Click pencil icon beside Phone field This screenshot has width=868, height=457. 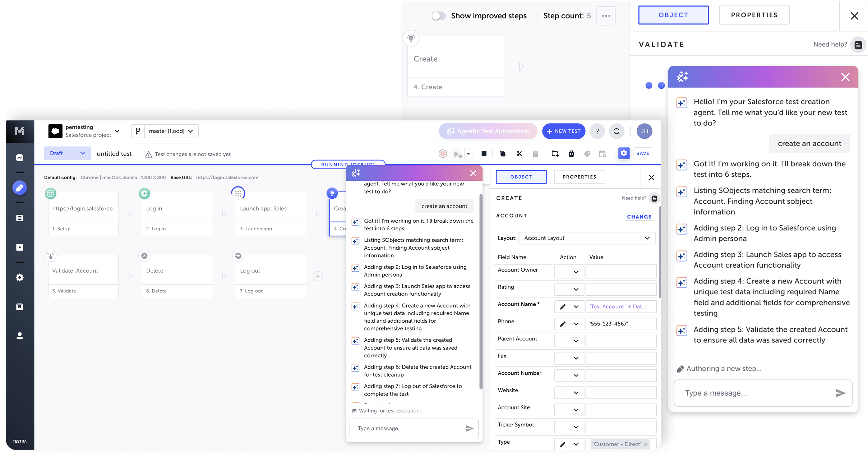(x=563, y=324)
